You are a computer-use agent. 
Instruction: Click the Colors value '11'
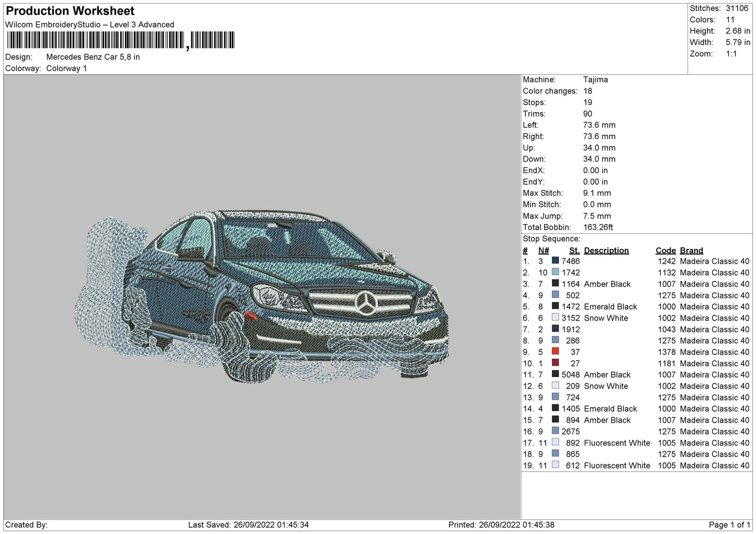(730, 20)
